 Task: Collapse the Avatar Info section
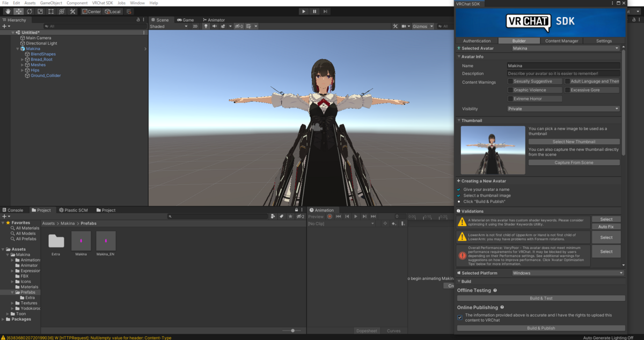(x=459, y=56)
